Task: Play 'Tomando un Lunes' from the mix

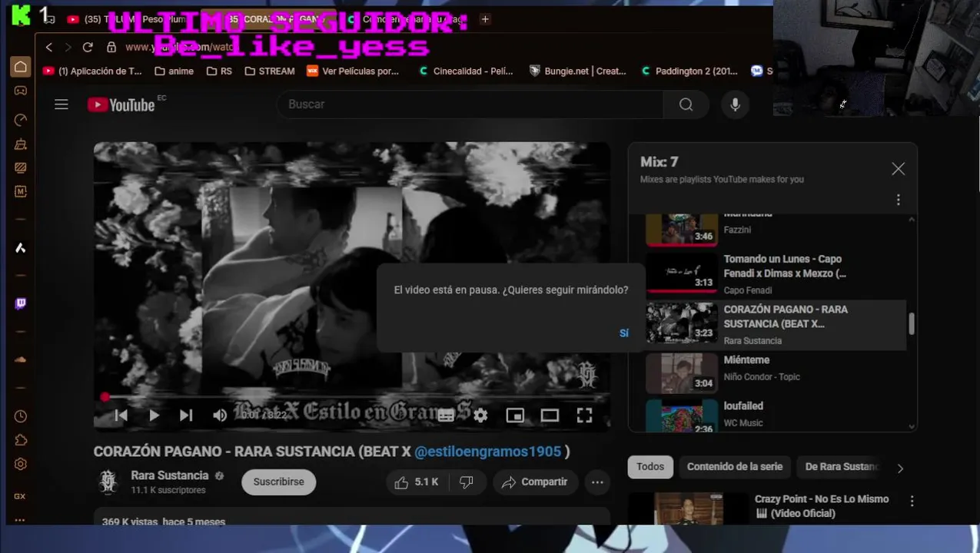Action: [776, 274]
